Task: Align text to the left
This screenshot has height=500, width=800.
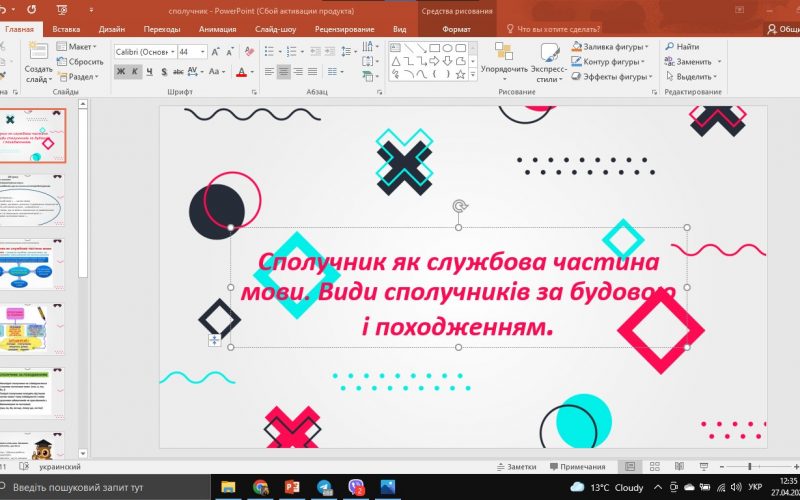Action: pos(269,72)
